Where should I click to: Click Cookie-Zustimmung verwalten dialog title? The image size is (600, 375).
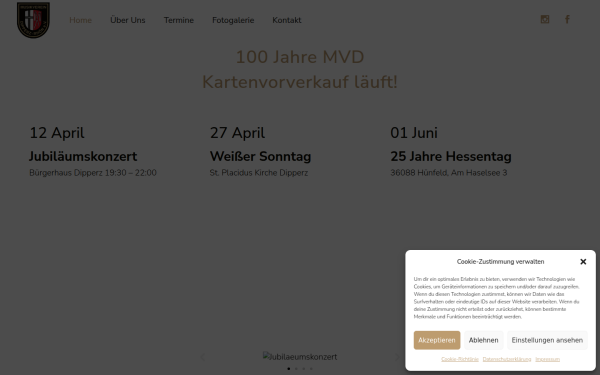pos(500,262)
